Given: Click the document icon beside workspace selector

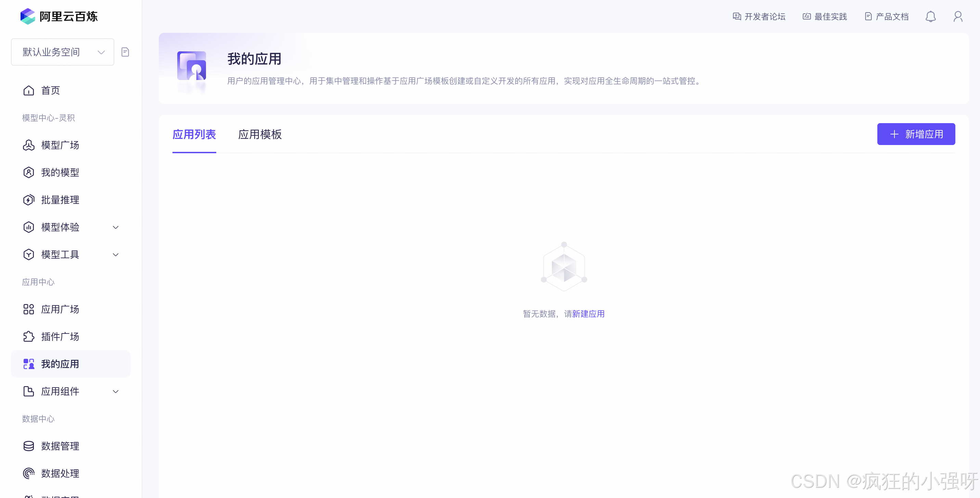Looking at the screenshot, I should point(125,52).
